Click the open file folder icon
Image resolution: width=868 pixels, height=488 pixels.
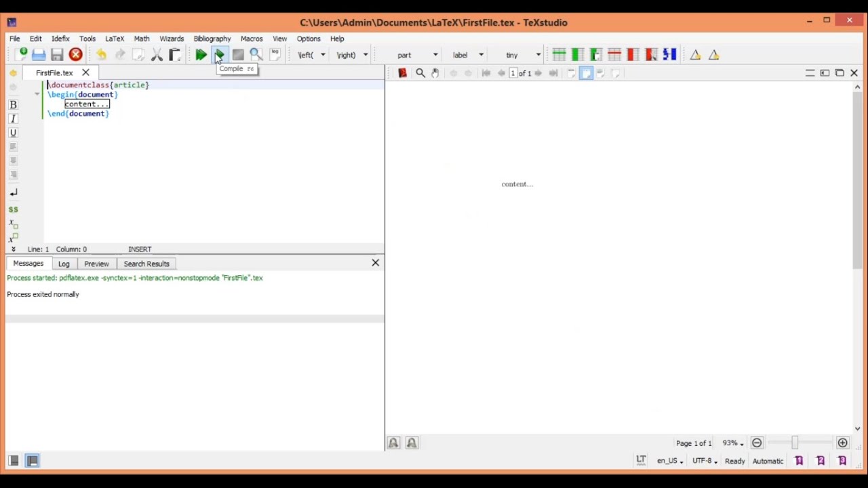tap(39, 55)
